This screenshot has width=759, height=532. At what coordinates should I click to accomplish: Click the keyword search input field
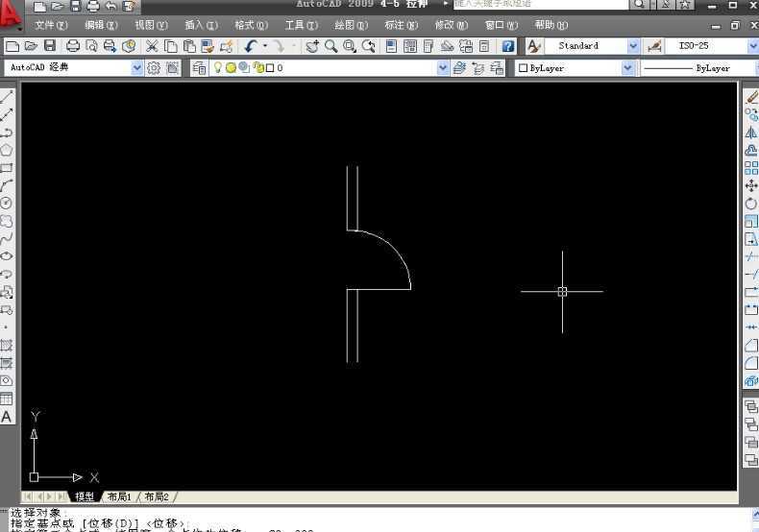click(x=541, y=4)
